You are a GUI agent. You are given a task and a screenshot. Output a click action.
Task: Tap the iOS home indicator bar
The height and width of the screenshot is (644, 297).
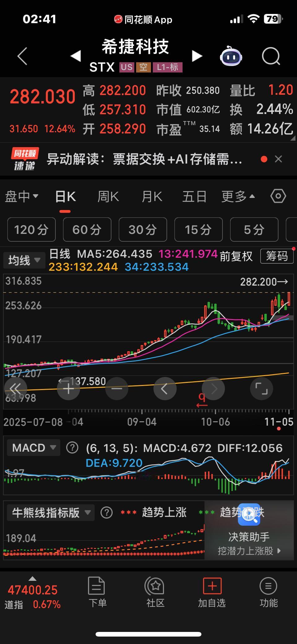148,634
